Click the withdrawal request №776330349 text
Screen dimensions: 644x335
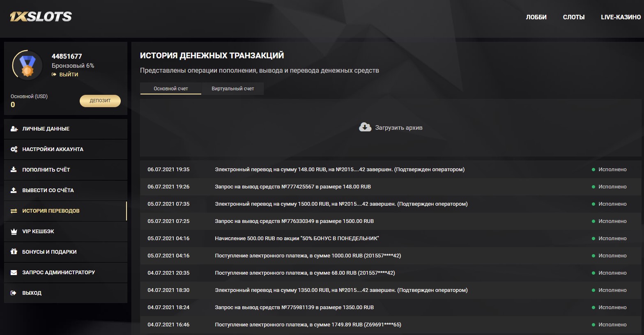tap(294, 221)
